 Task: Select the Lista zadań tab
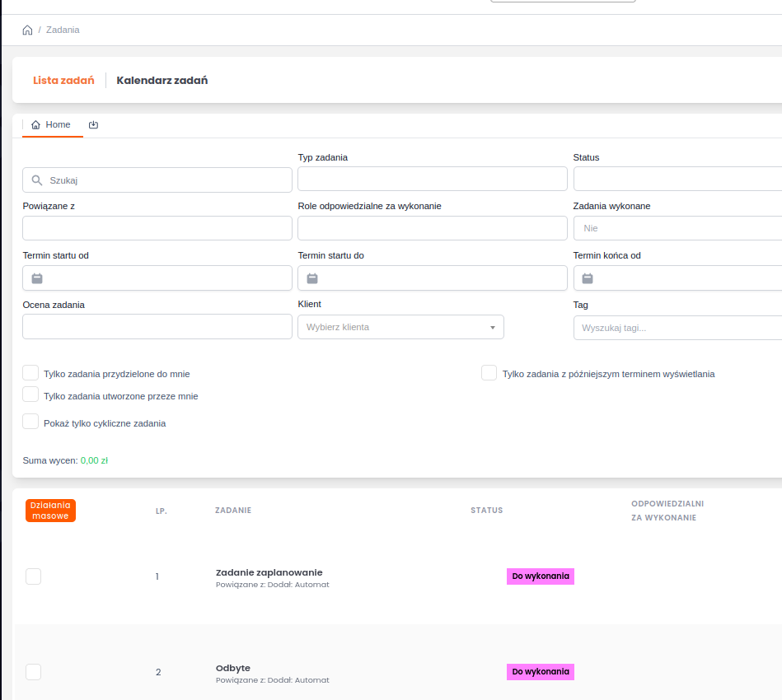tap(63, 81)
